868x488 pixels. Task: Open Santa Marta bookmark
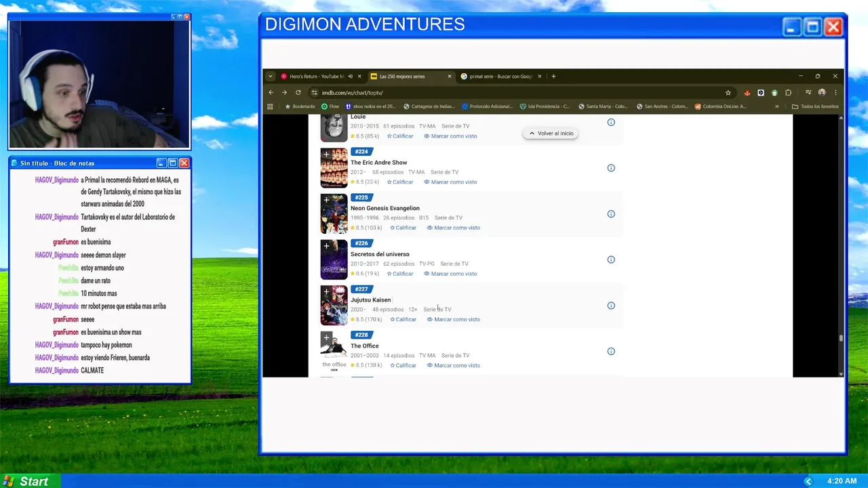pos(603,106)
